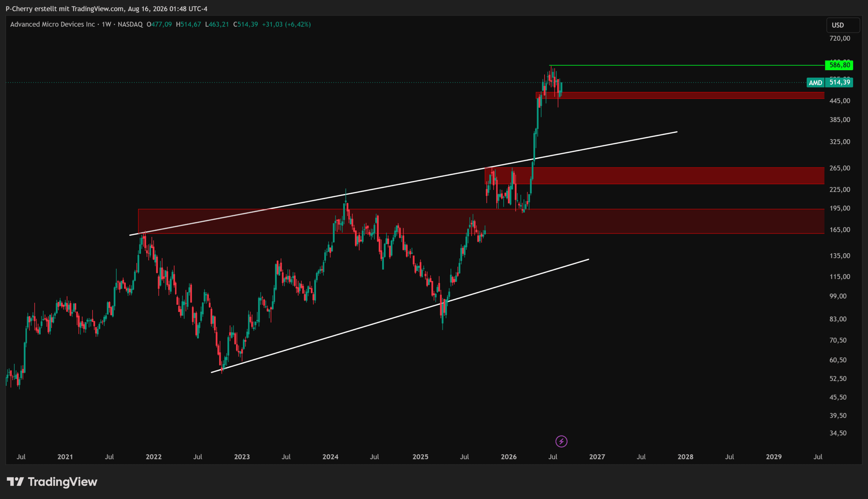The height and width of the screenshot is (499, 868).
Task: Click the 2029 label on the time axis
Action: click(x=774, y=457)
